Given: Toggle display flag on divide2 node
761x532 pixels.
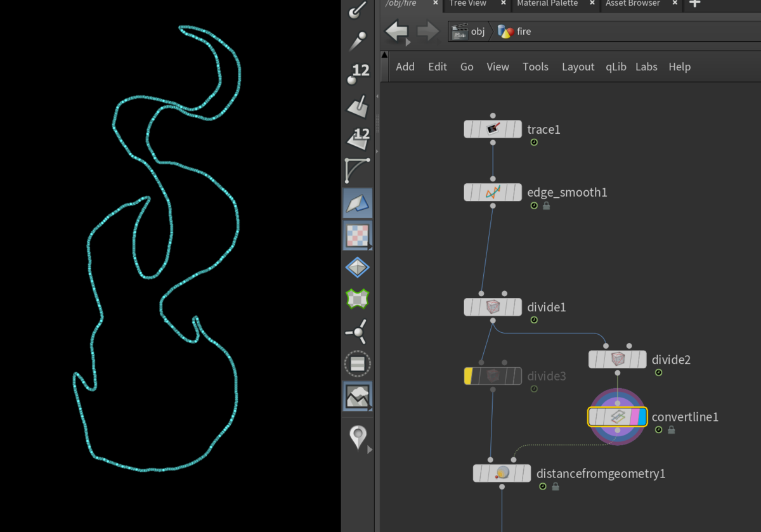Looking at the screenshot, I should click(x=642, y=360).
